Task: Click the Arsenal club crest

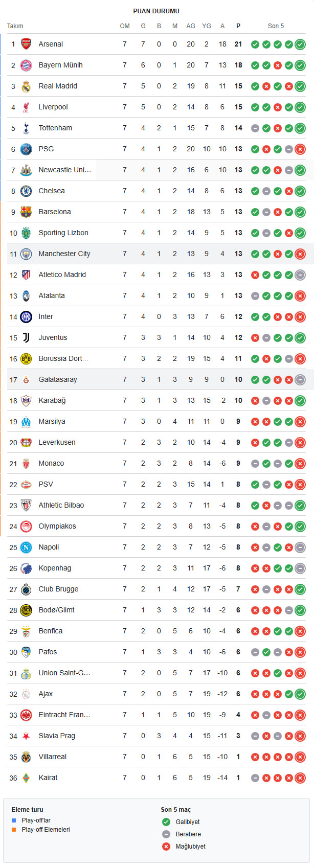Action: (x=26, y=44)
